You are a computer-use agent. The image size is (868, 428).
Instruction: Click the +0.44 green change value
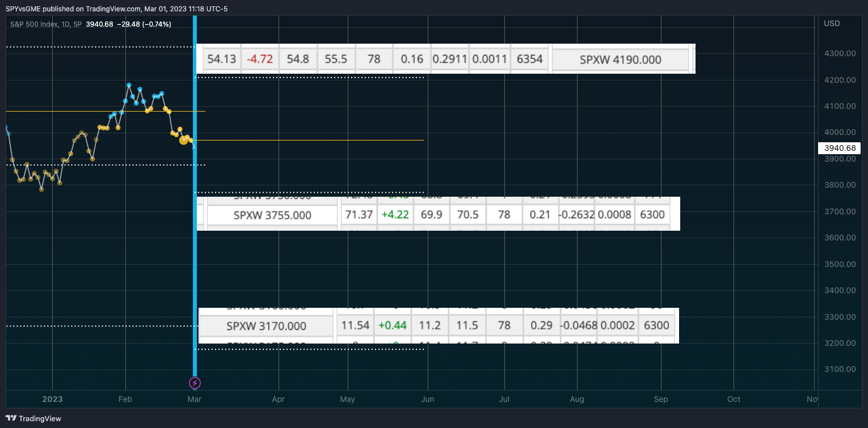tap(392, 325)
